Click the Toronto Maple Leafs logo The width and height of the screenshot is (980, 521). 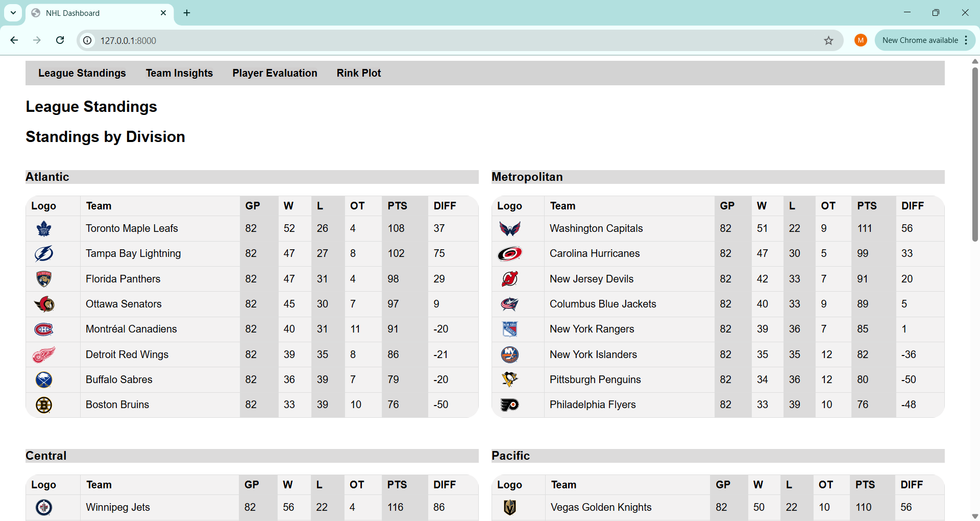click(44, 228)
